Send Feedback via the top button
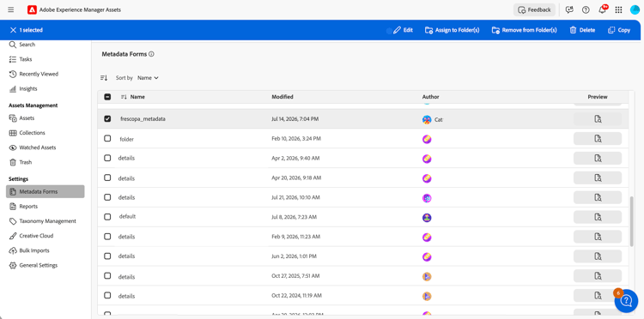The width and height of the screenshot is (644, 319). point(534,9)
